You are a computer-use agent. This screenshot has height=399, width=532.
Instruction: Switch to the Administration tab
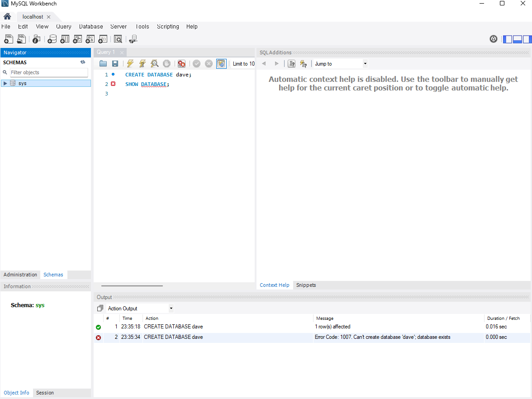click(20, 275)
